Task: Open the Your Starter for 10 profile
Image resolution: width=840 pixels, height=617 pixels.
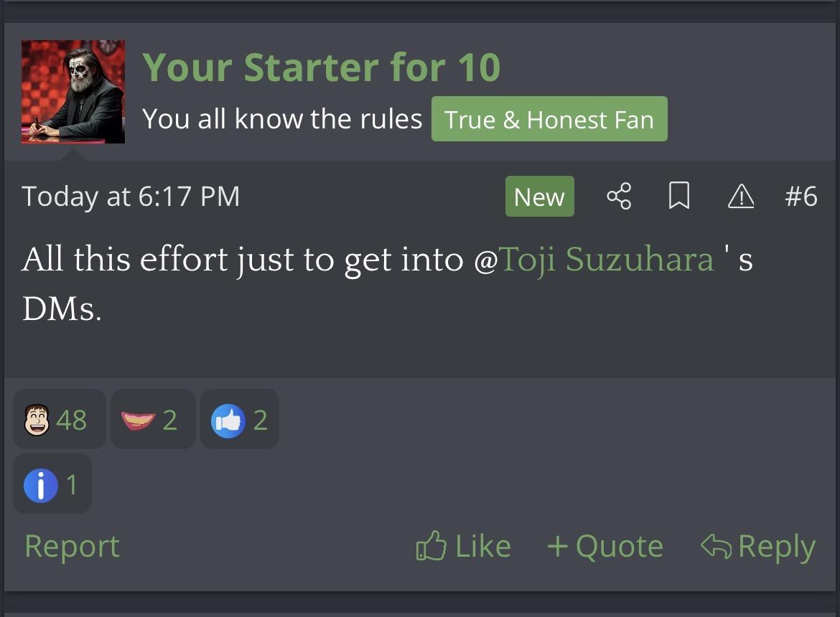Action: point(322,68)
